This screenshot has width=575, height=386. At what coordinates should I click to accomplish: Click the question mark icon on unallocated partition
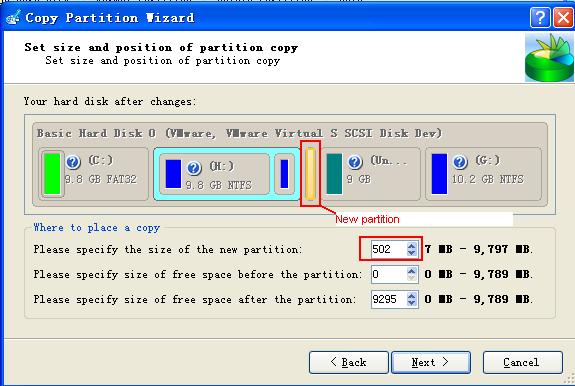point(355,162)
